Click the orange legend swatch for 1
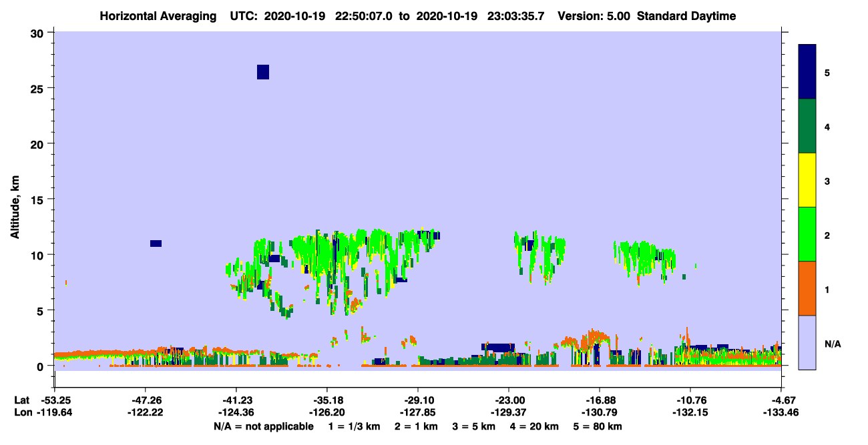Viewport: 868px width, 445px height. coord(807,288)
